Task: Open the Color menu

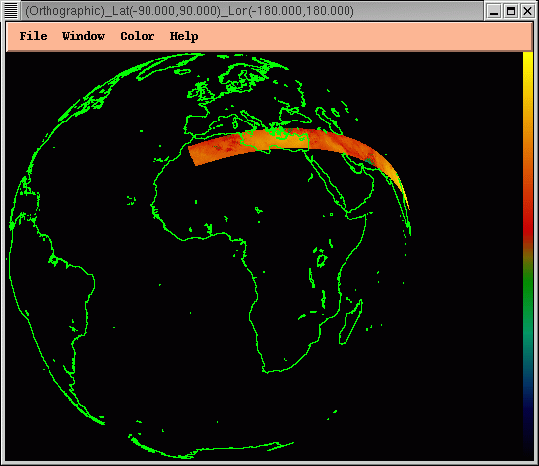Action: [137, 36]
